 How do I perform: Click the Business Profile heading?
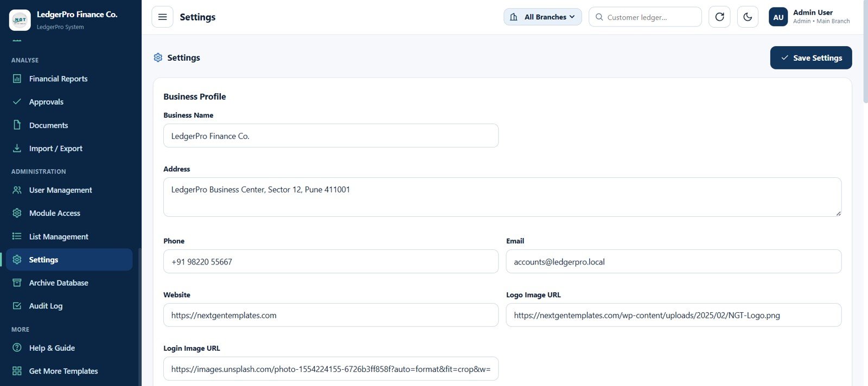tap(195, 97)
